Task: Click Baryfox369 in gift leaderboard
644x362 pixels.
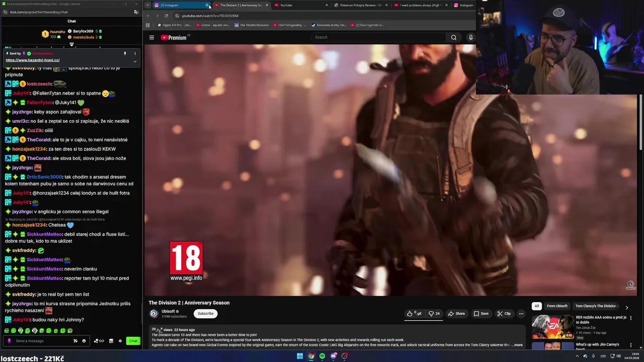Action: pos(83,31)
